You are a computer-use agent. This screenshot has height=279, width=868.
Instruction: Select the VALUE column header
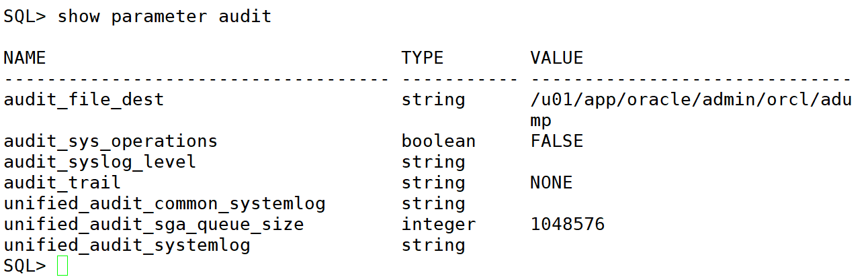(x=557, y=58)
